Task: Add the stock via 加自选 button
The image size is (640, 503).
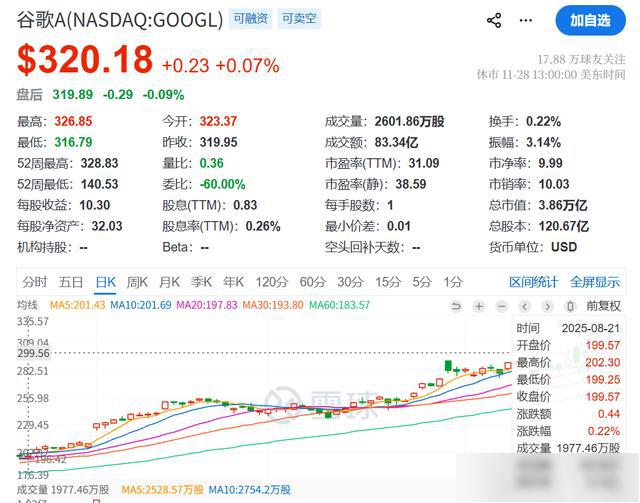Action: pyautogui.click(x=590, y=20)
